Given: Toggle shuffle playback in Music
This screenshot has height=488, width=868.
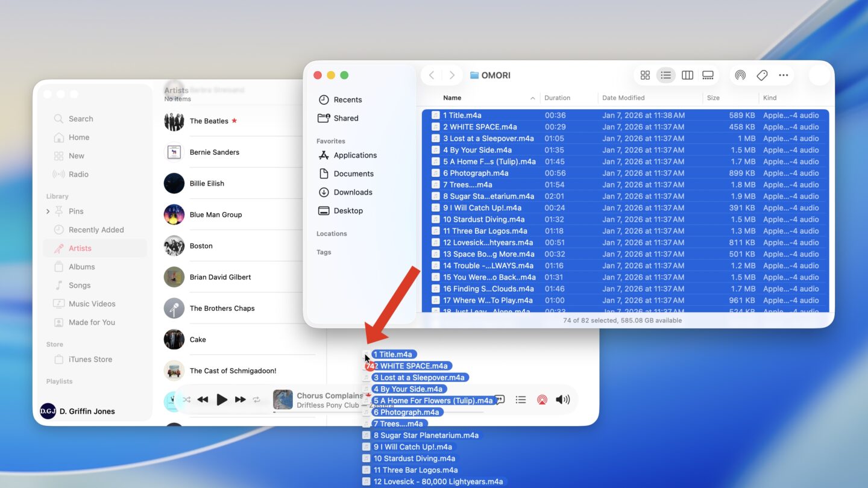Looking at the screenshot, I should click(x=186, y=399).
